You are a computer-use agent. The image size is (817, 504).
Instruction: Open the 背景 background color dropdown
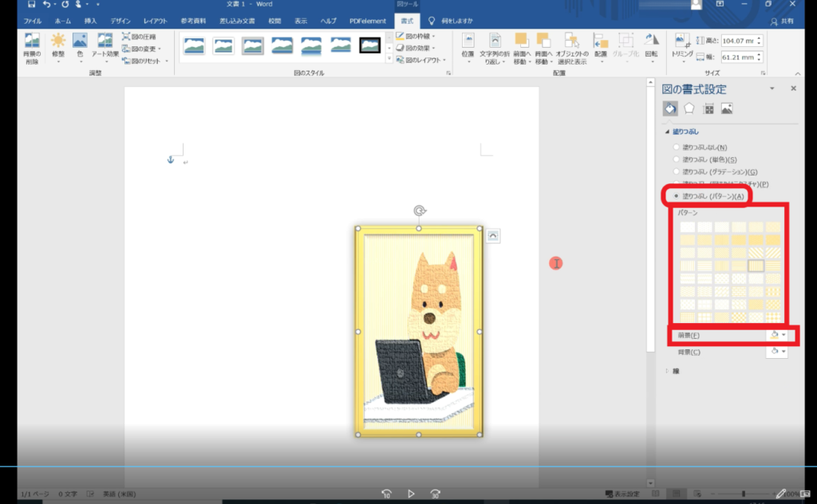pyautogui.click(x=776, y=352)
